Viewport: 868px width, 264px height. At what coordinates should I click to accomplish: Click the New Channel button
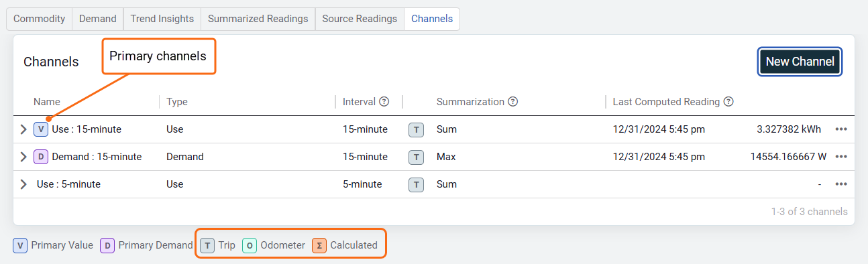click(x=800, y=62)
